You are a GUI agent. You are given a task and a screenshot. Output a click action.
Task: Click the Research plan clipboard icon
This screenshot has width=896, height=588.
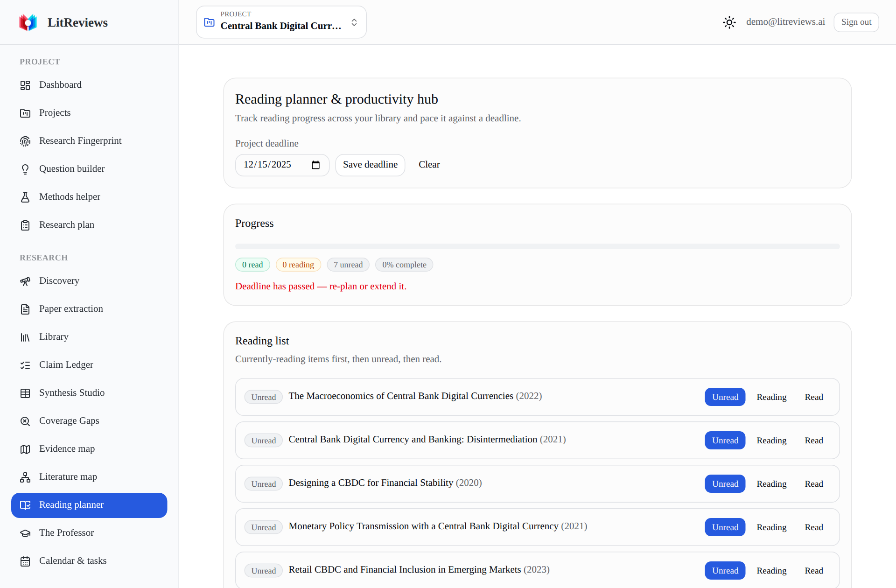[x=25, y=225]
